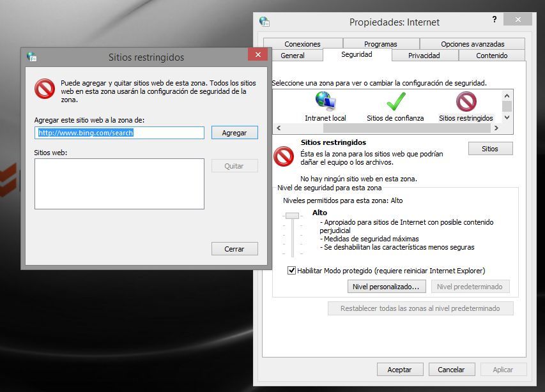The width and height of the screenshot is (545, 392).
Task: Click the Agregar button
Action: [234, 133]
